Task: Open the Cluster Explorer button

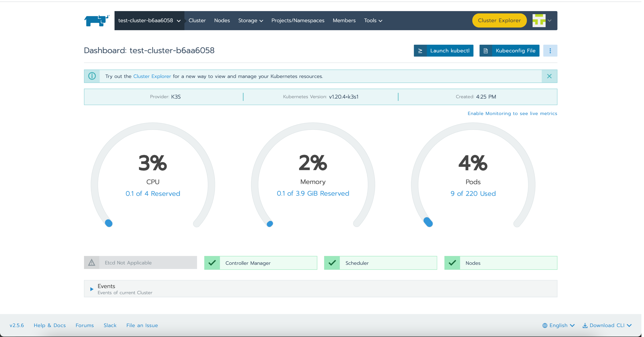Action: pos(499,20)
